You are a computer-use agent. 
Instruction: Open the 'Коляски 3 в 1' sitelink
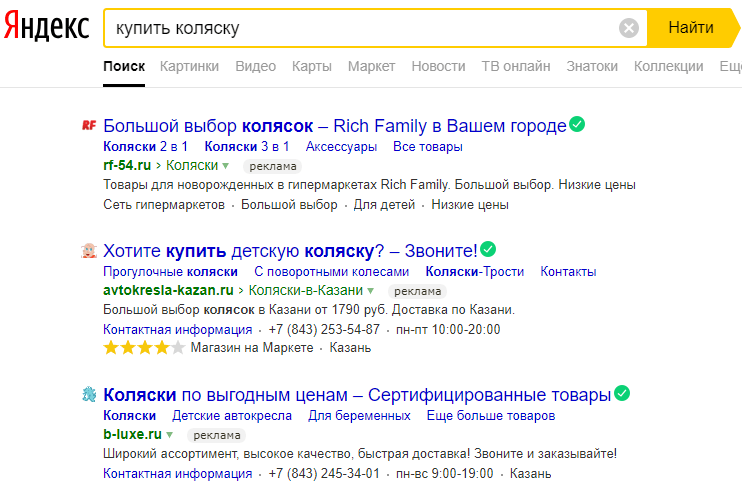[247, 147]
